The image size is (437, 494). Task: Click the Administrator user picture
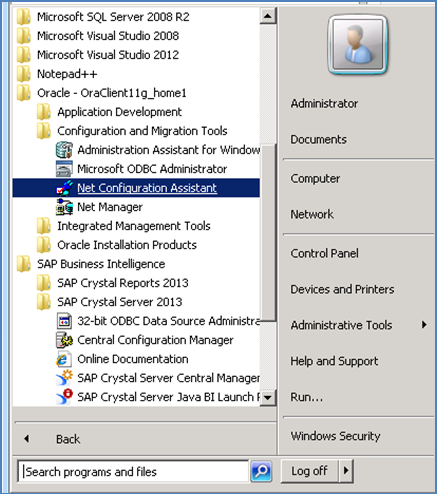tap(358, 44)
